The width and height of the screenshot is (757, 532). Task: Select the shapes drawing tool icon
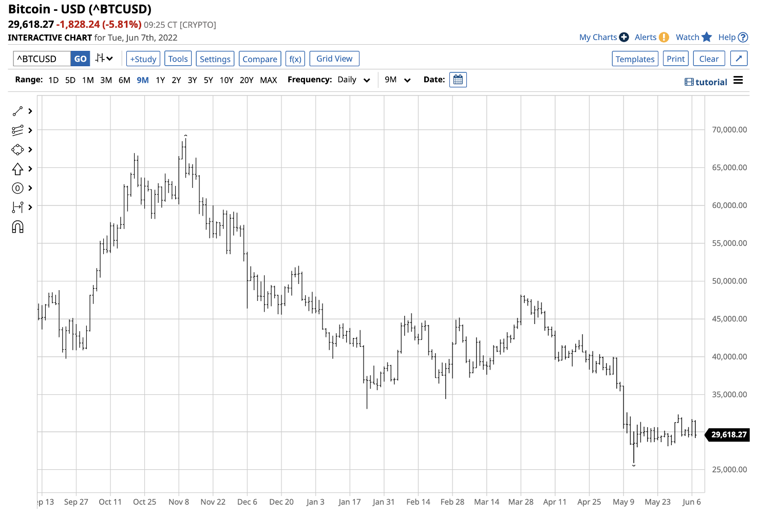coord(17,149)
